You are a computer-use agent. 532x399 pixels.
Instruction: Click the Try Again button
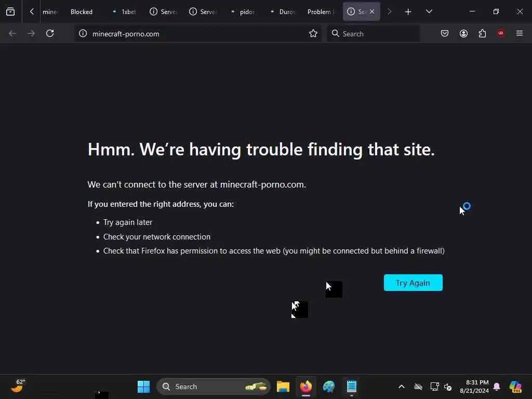point(413,283)
